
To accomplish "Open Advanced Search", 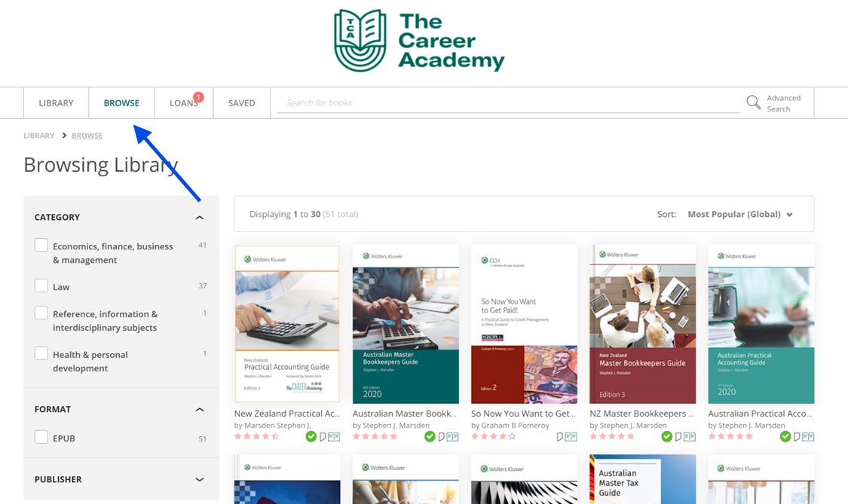I will [784, 103].
